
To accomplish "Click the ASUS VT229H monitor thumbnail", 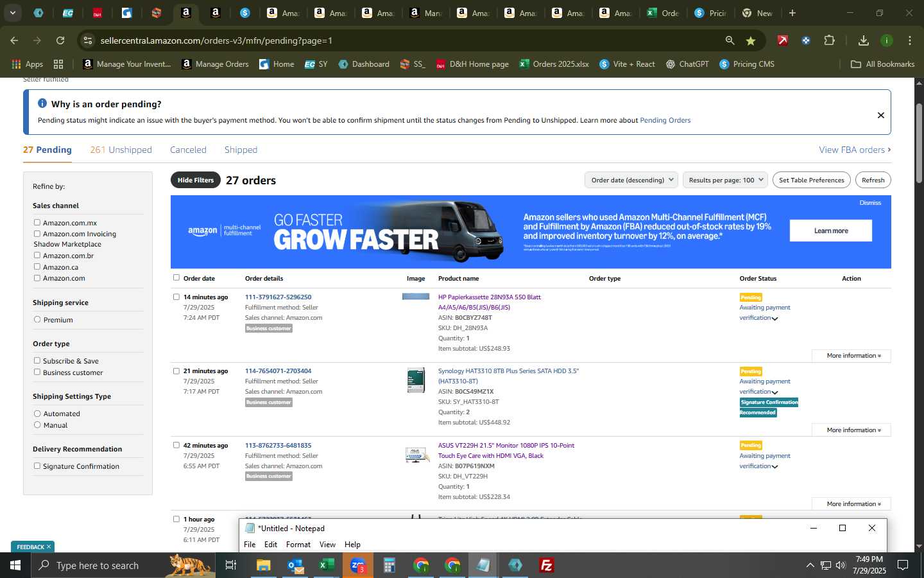I will [x=417, y=455].
